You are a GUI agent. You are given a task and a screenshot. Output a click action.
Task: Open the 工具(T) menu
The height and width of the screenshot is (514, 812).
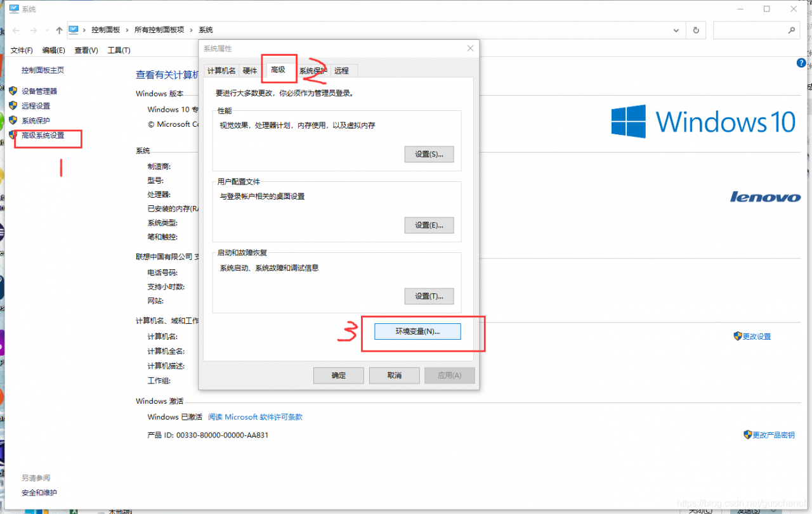pyautogui.click(x=119, y=50)
